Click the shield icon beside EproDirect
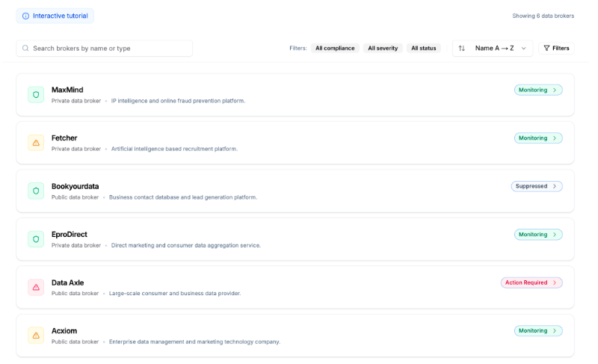Viewport: 598px width, 364px height. (36, 239)
